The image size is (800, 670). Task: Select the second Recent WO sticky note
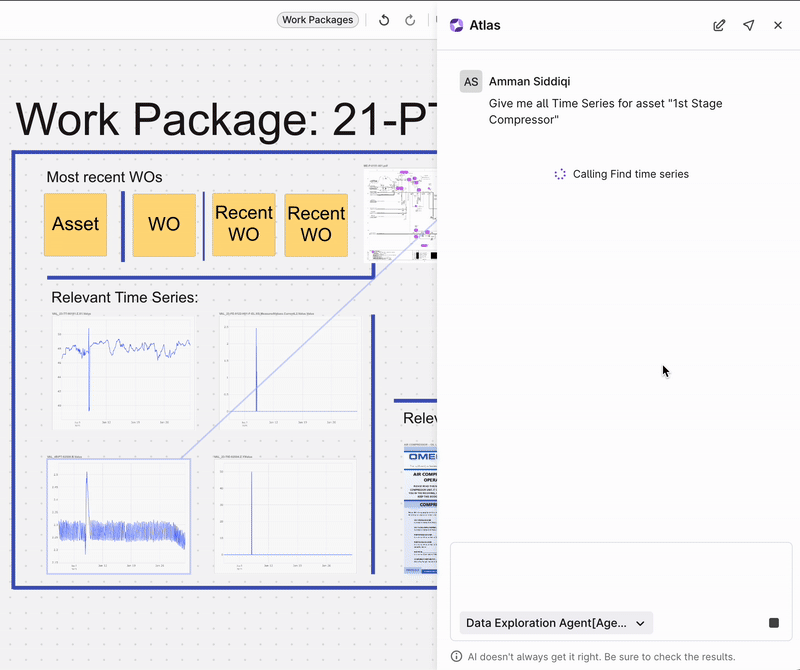click(x=316, y=225)
